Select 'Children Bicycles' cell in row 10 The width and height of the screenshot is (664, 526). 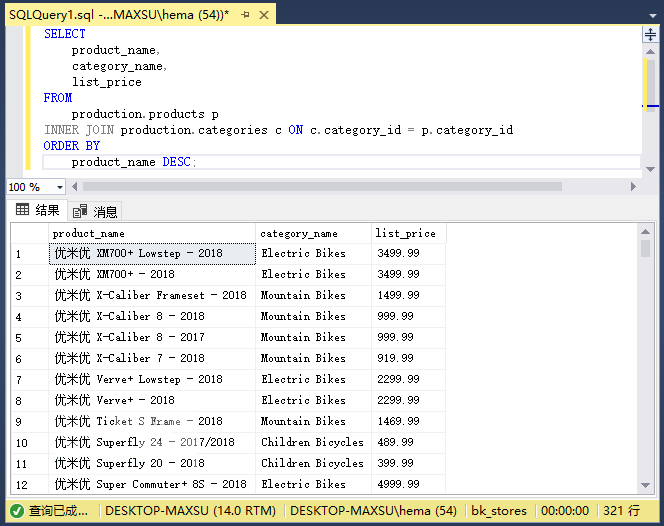313,442
